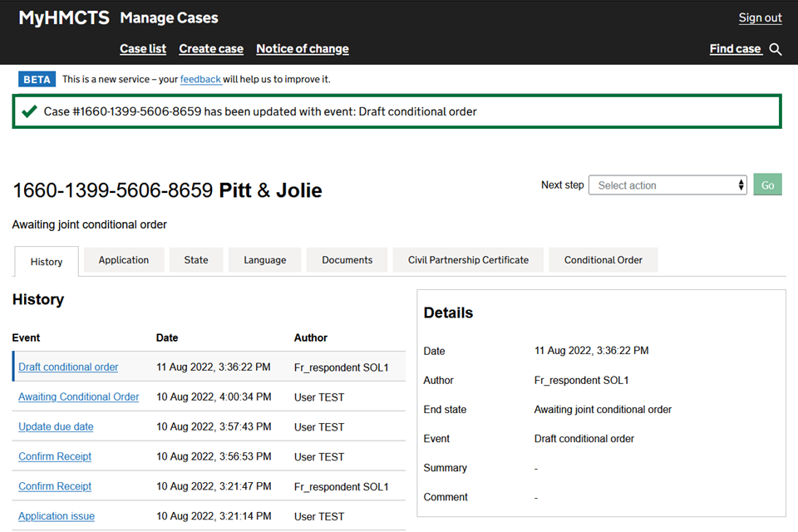This screenshot has width=798, height=532.
Task: Click the search magnifier icon
Action: (x=776, y=50)
